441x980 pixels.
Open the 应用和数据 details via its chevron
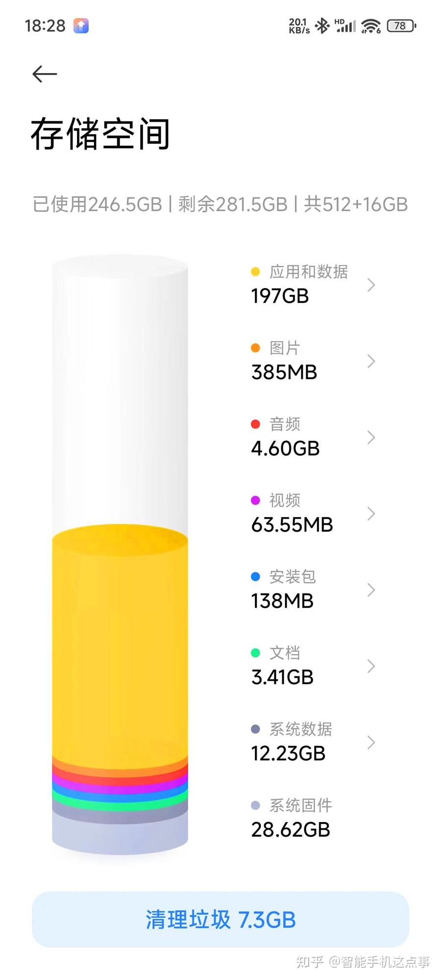pyautogui.click(x=371, y=286)
